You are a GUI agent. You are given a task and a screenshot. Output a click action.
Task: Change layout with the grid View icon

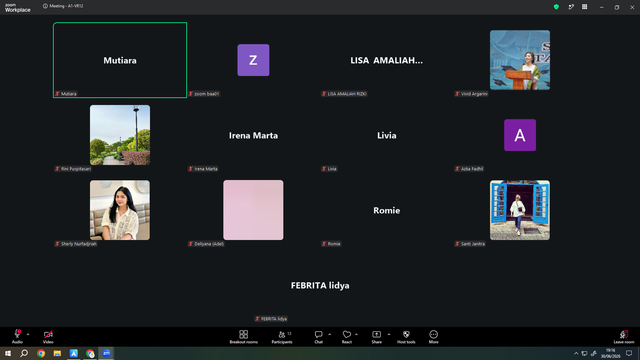(x=584, y=7)
